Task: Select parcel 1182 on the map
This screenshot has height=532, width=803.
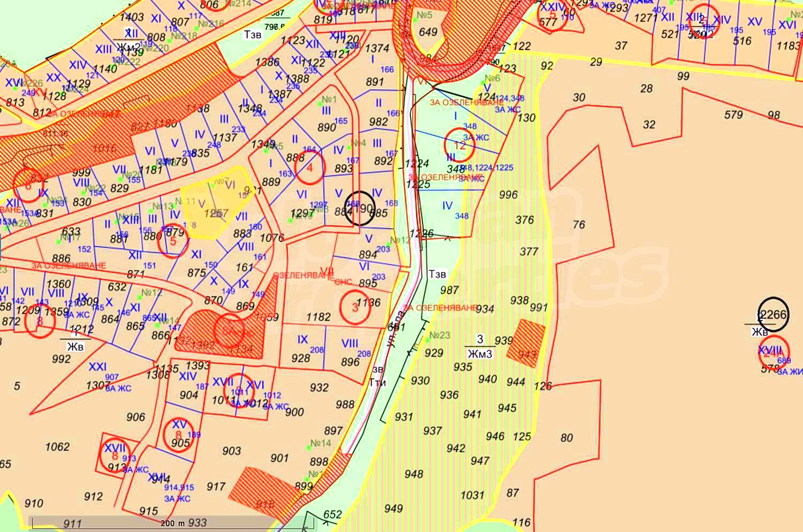Action: tap(318, 317)
